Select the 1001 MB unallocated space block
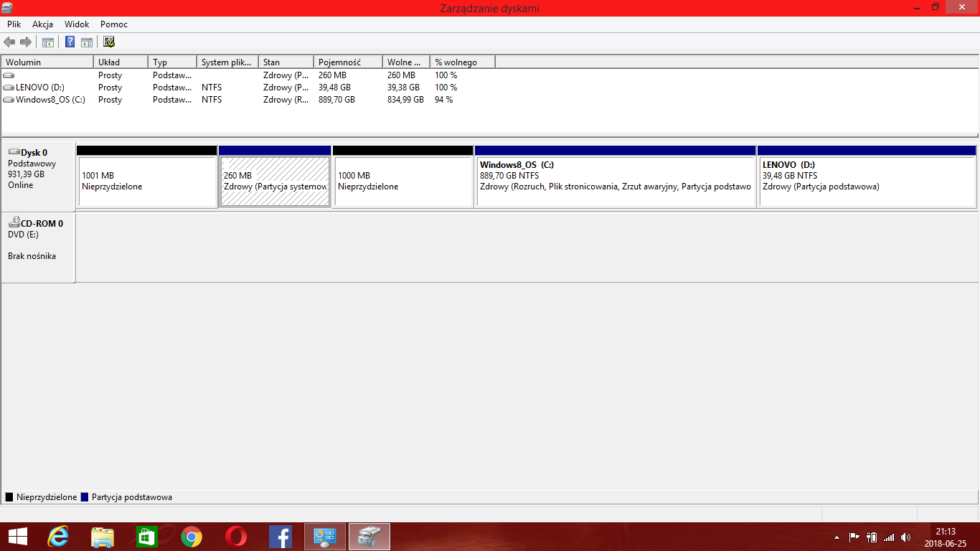 point(147,182)
